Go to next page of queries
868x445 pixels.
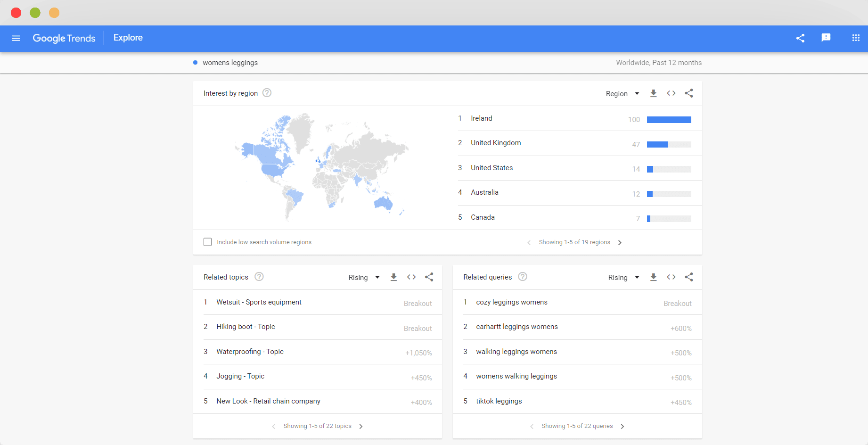tap(622, 426)
